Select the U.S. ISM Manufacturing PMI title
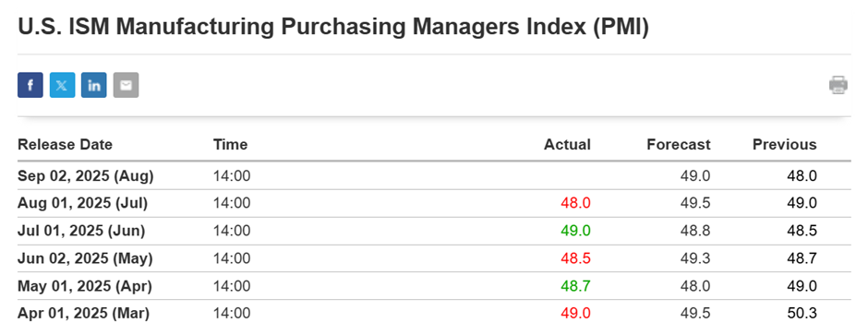The image size is (868, 335). coord(333,28)
